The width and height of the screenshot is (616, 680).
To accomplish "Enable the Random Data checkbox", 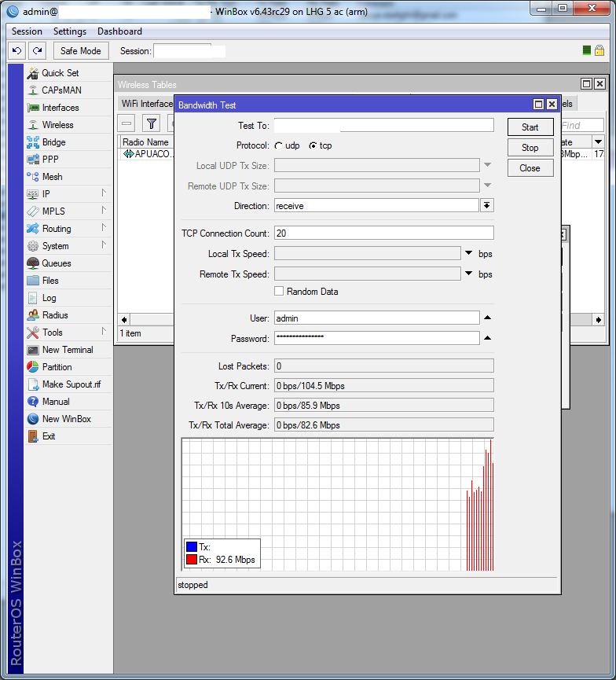I will pyautogui.click(x=279, y=291).
